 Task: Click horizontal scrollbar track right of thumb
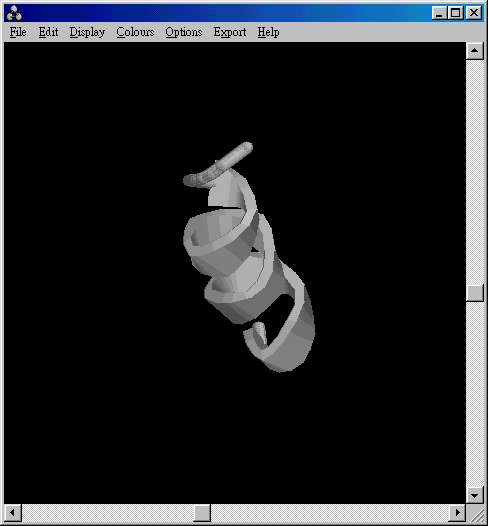pyautogui.click(x=330, y=512)
